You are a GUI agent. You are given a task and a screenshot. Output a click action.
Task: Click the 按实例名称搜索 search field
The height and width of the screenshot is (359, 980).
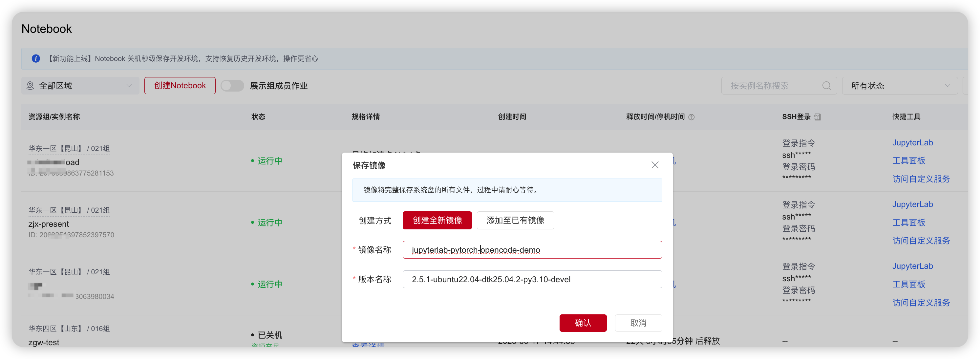779,86
